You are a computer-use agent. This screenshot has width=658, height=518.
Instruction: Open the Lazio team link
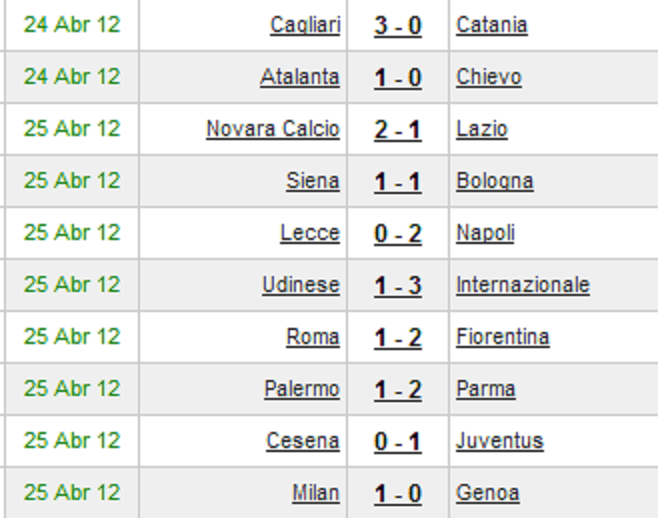coord(482,129)
